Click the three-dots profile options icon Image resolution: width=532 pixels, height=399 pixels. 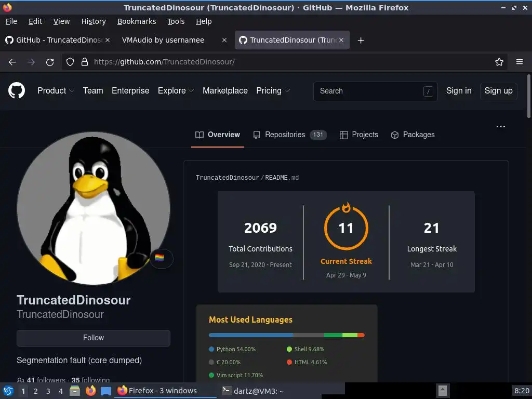click(x=501, y=127)
